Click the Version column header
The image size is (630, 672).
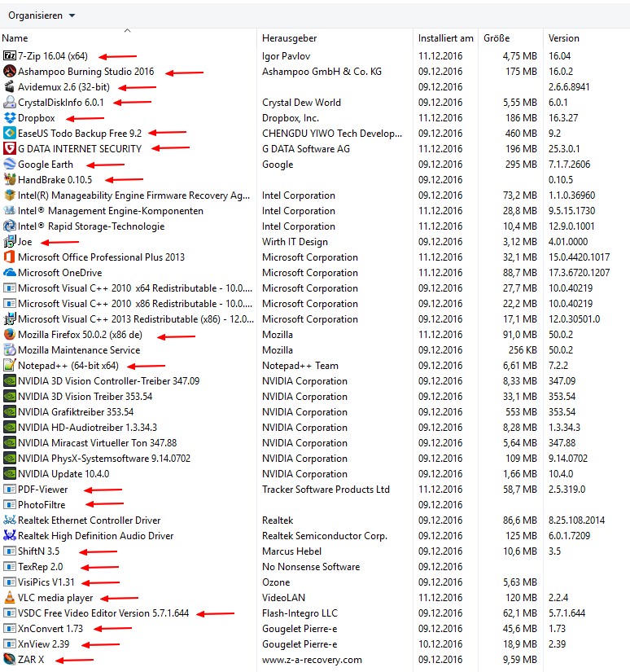564,38
